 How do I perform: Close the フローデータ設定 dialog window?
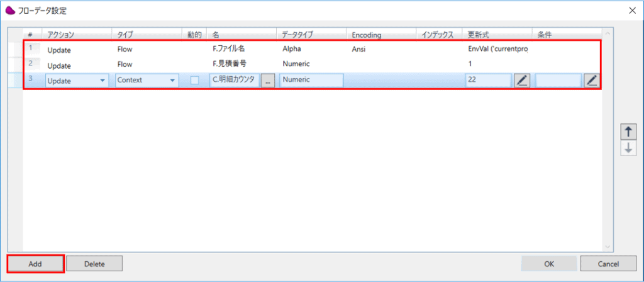(631, 11)
